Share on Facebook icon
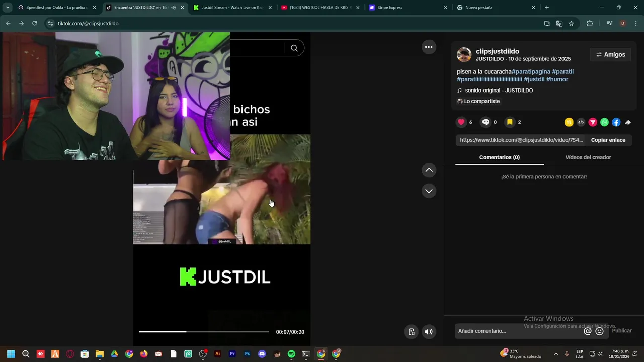The width and height of the screenshot is (644, 362). coord(616,122)
